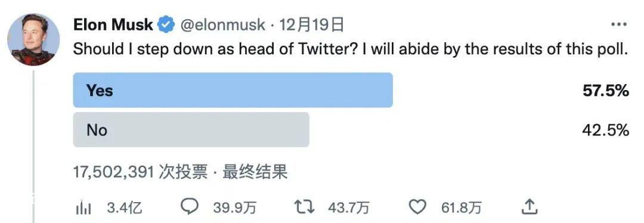Click the 57.5% Yes percentage label

point(605,91)
